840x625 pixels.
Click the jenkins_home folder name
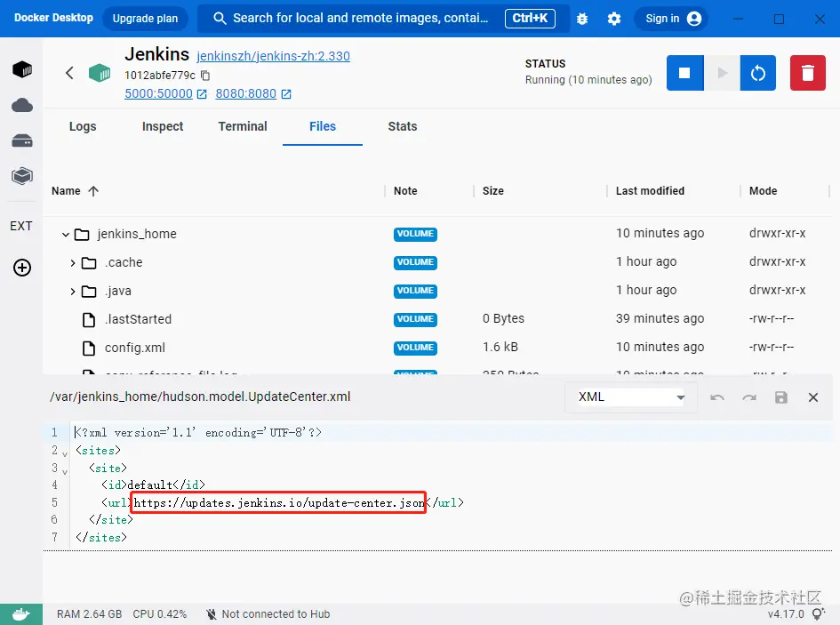pyautogui.click(x=137, y=234)
